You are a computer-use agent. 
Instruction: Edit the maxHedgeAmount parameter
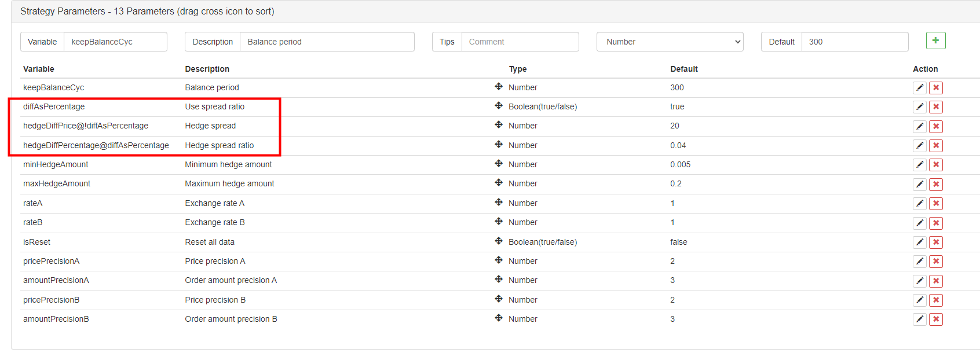(x=919, y=185)
